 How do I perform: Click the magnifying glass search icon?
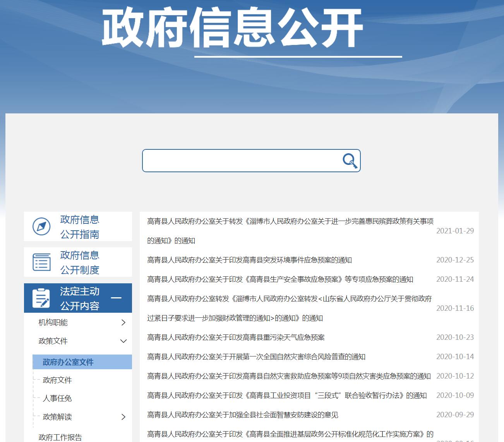click(350, 160)
